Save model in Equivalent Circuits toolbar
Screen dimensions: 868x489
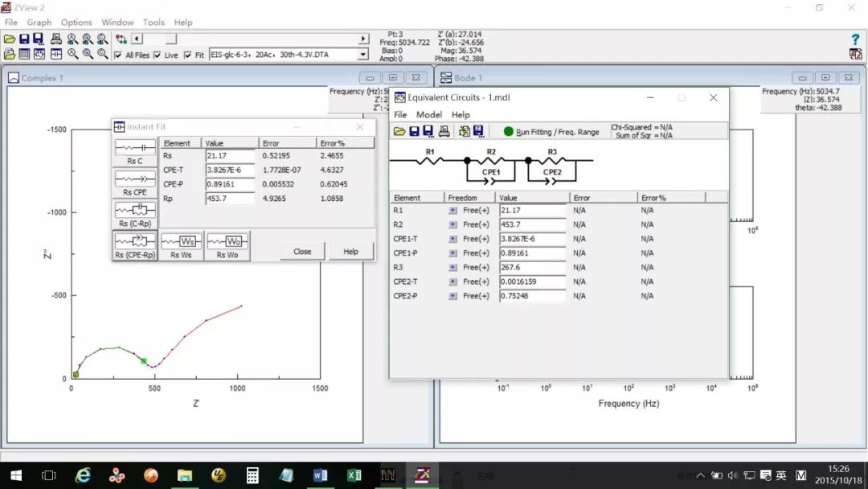coord(414,131)
